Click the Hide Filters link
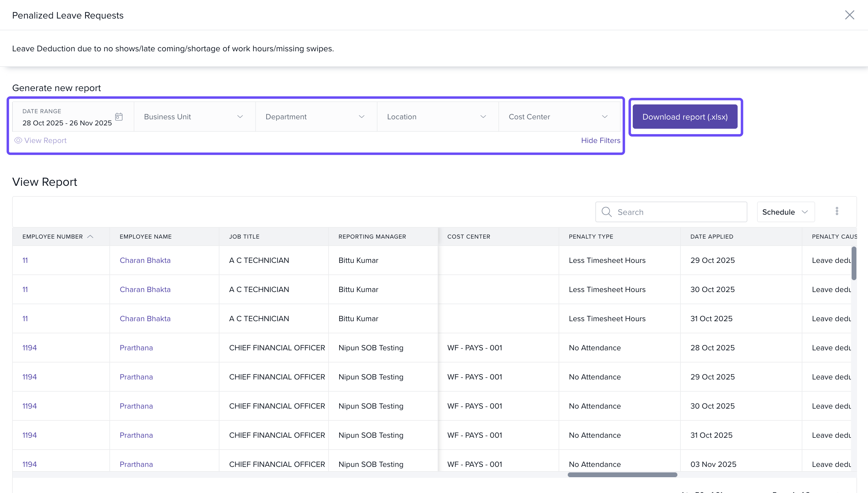The height and width of the screenshot is (493, 868). 600,141
